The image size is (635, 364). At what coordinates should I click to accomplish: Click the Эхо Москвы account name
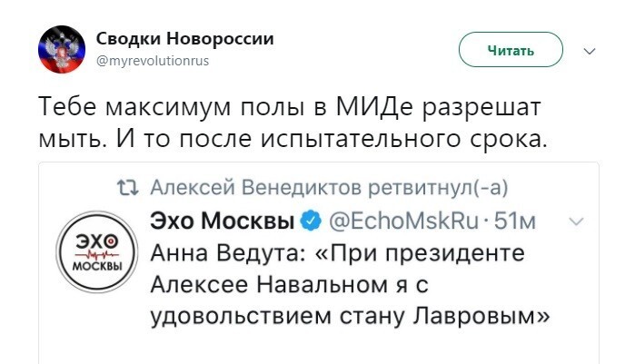coord(222,221)
